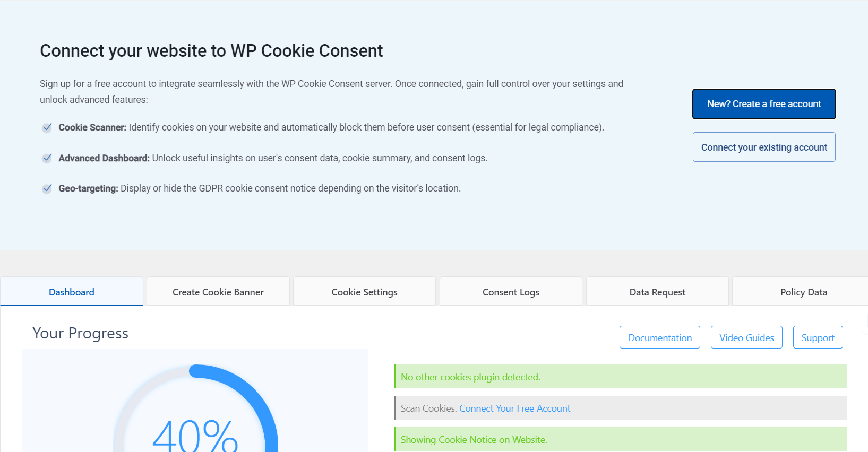Open the Cookie Settings tab
Screen dimensions: 868x452
tap(364, 292)
